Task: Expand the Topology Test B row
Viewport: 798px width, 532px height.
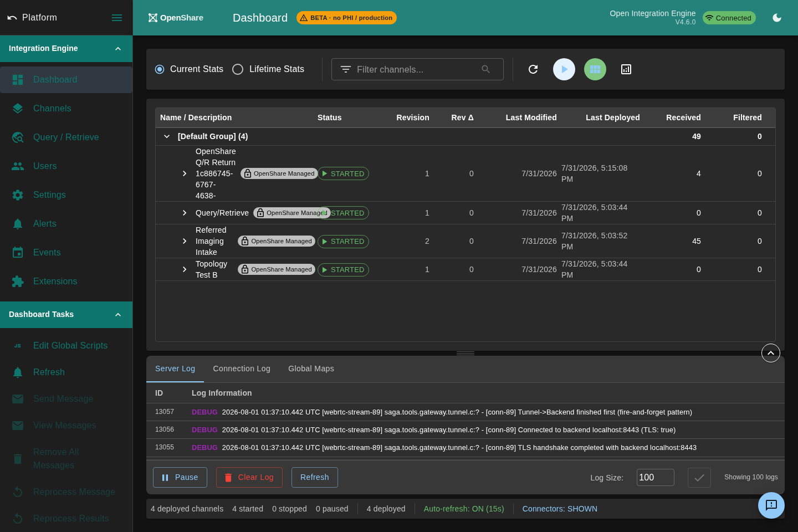Action: [185, 269]
